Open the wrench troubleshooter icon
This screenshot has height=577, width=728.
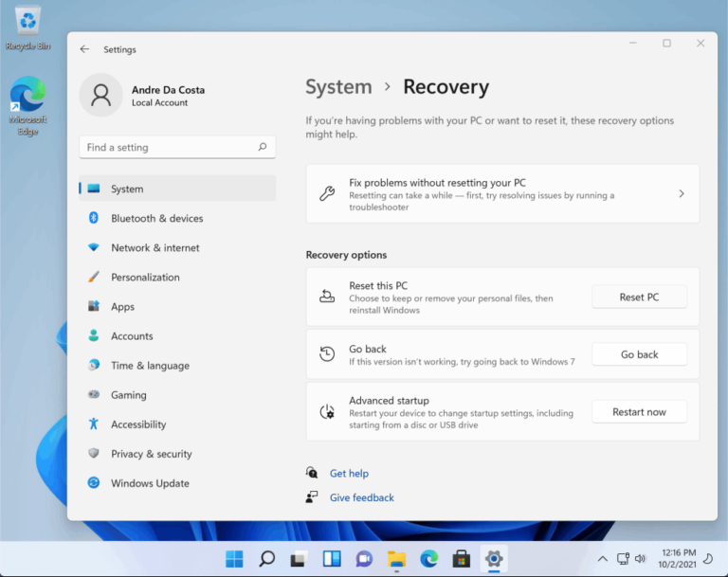tap(327, 193)
